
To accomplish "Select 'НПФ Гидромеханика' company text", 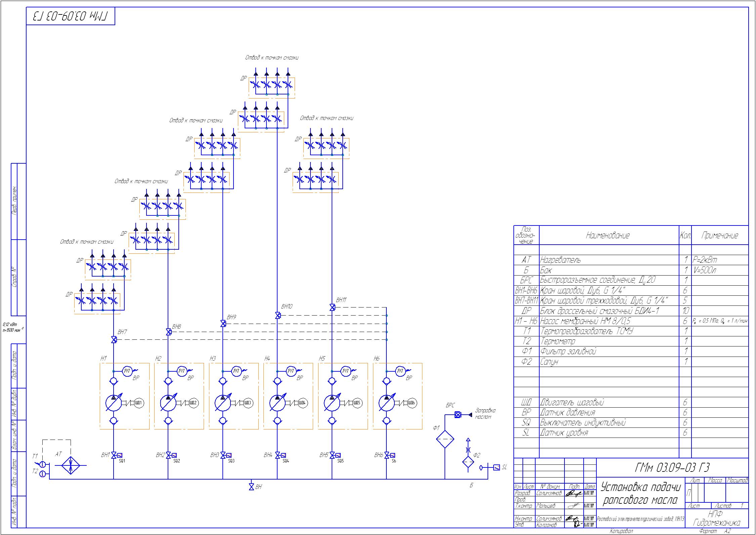I will [x=717, y=519].
